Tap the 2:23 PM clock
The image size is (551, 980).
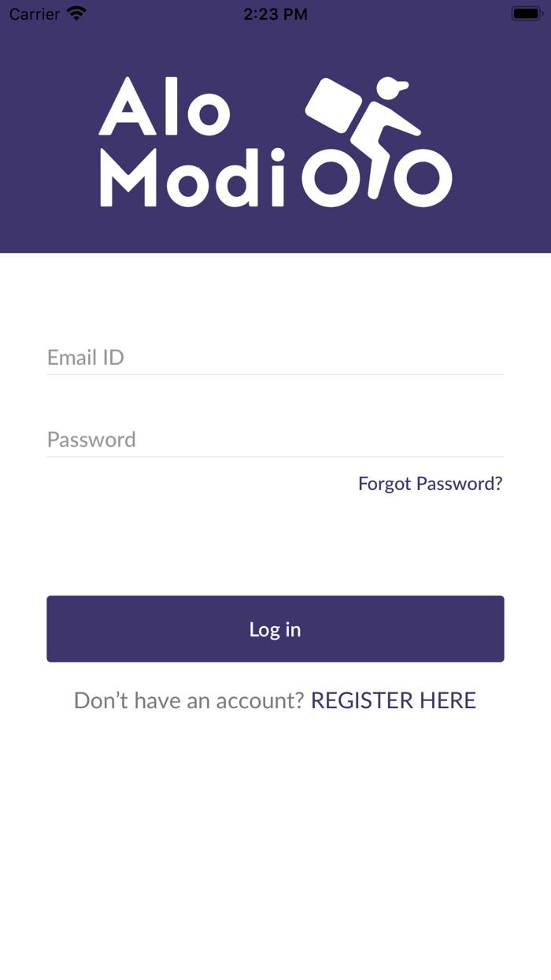click(275, 13)
